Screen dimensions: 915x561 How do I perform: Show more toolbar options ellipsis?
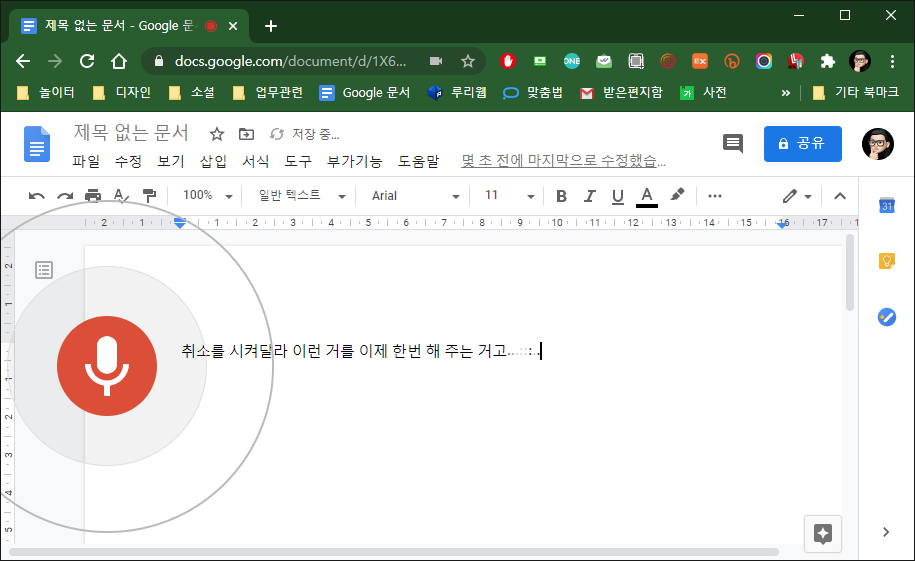click(x=715, y=196)
